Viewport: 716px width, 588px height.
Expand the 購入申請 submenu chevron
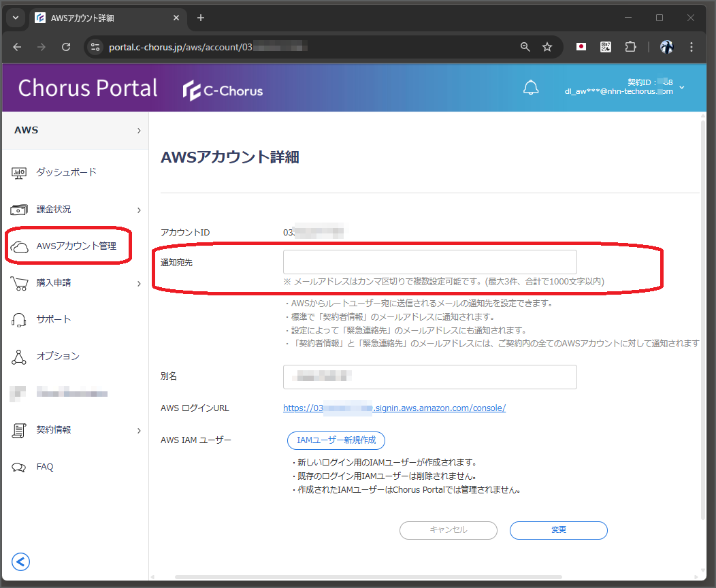pyautogui.click(x=139, y=284)
